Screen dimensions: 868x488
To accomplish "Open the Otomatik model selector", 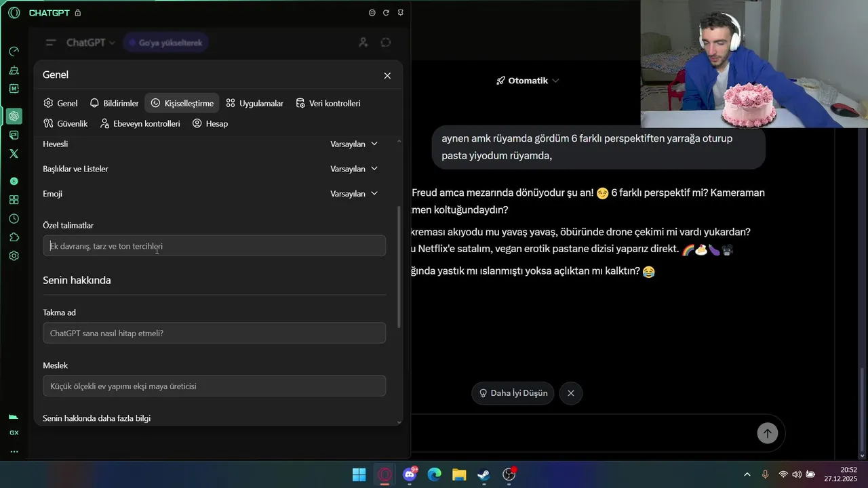I will [x=528, y=81].
